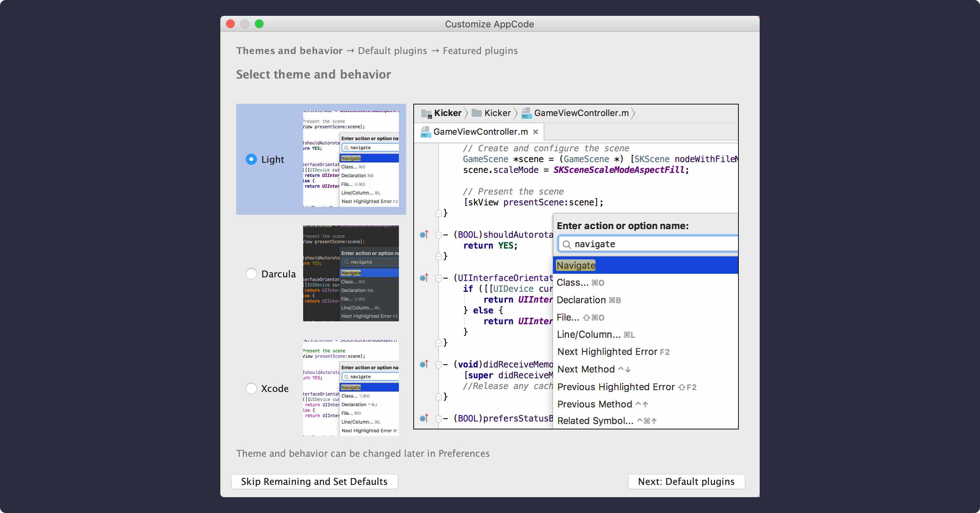Click the GameViewController.m breadcrumb file icon

(526, 113)
